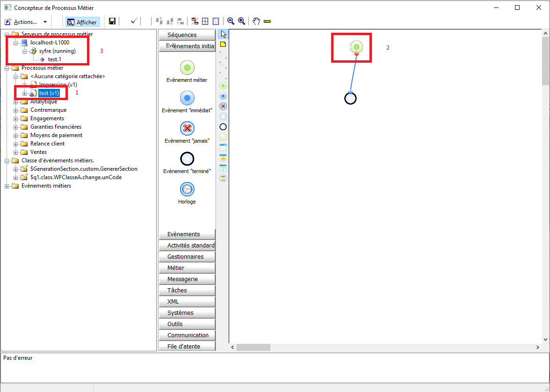
Task: Toggle the blue grid lines display
Action: click(205, 22)
